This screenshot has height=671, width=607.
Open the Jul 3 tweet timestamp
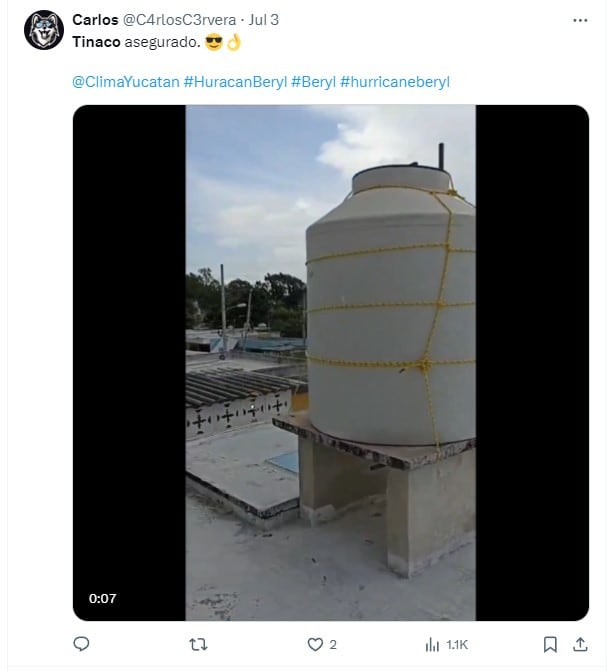click(264, 20)
